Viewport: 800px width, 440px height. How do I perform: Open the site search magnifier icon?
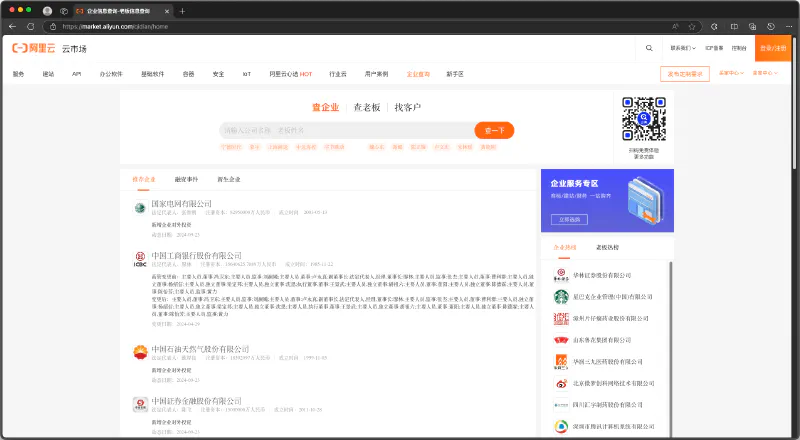tap(649, 48)
